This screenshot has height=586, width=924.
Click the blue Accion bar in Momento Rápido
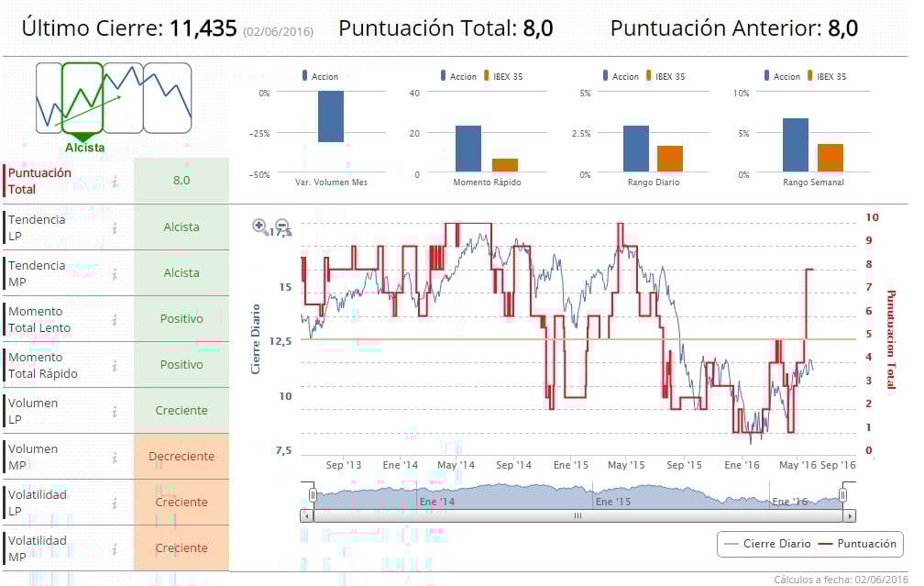(468, 149)
